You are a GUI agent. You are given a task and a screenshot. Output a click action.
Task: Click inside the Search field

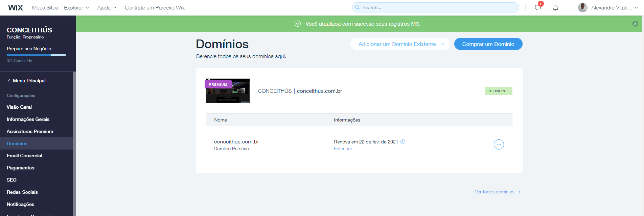(x=436, y=7)
